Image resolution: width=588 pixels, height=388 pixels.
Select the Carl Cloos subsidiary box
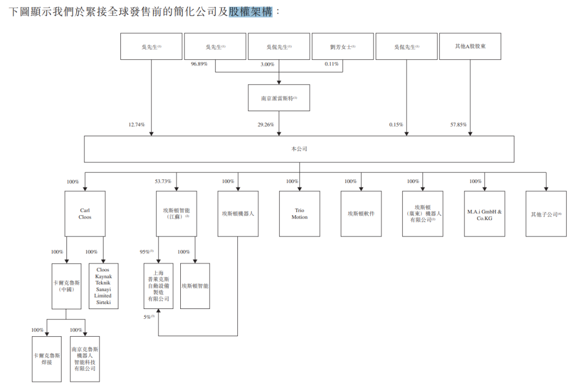click(85, 214)
